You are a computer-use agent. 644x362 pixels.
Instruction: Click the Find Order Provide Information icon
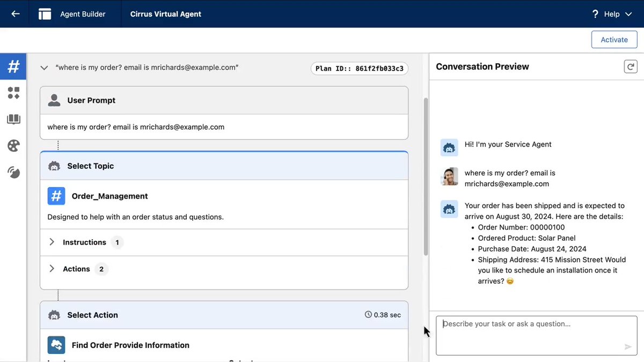tap(56, 345)
